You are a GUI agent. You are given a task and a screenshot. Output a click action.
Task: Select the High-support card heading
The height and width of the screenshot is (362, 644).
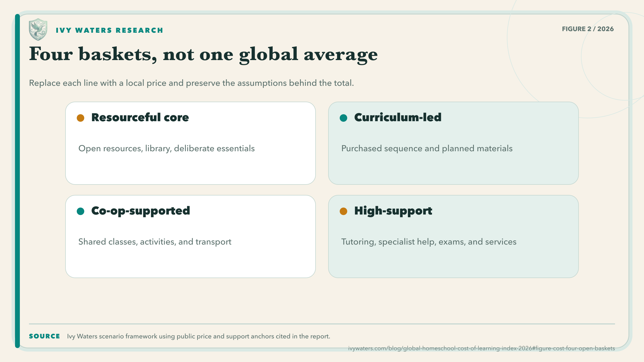click(x=393, y=211)
